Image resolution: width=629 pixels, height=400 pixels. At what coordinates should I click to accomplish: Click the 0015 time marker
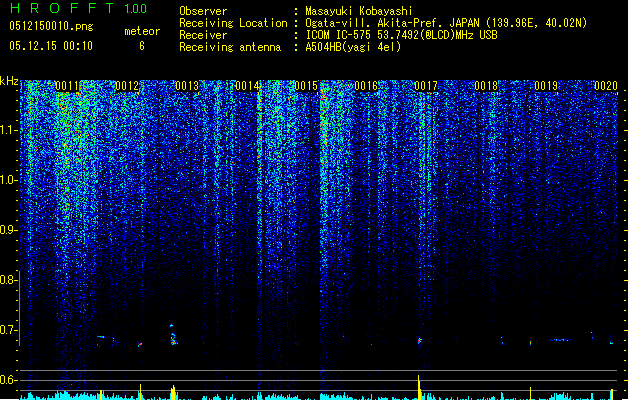click(x=306, y=86)
